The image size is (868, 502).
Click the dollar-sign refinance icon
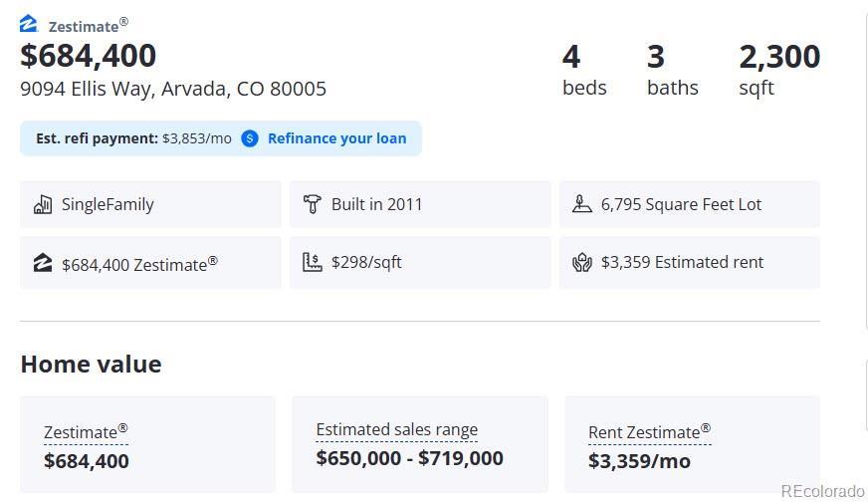[x=250, y=138]
